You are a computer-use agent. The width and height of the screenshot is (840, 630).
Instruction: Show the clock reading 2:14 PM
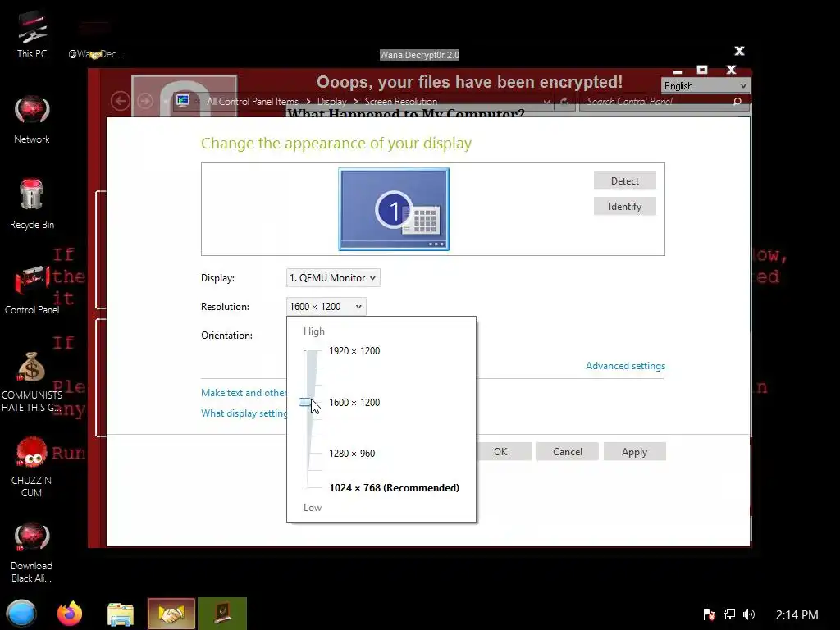pyautogui.click(x=797, y=614)
